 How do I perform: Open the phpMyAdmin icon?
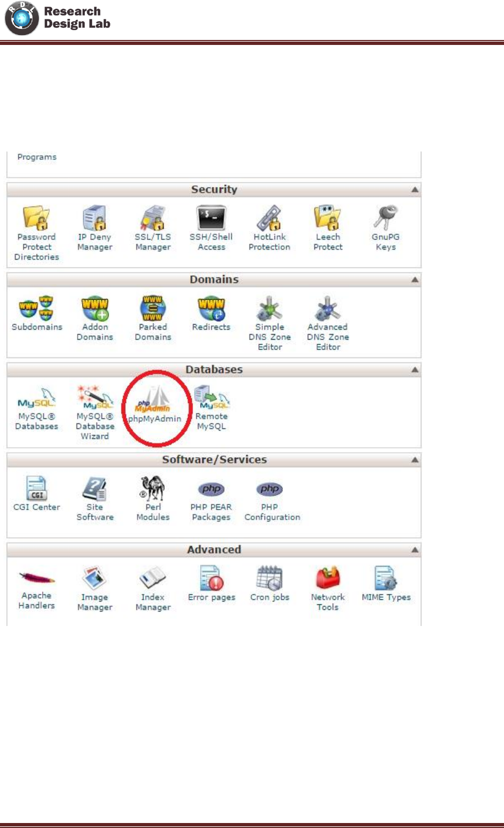click(x=154, y=401)
